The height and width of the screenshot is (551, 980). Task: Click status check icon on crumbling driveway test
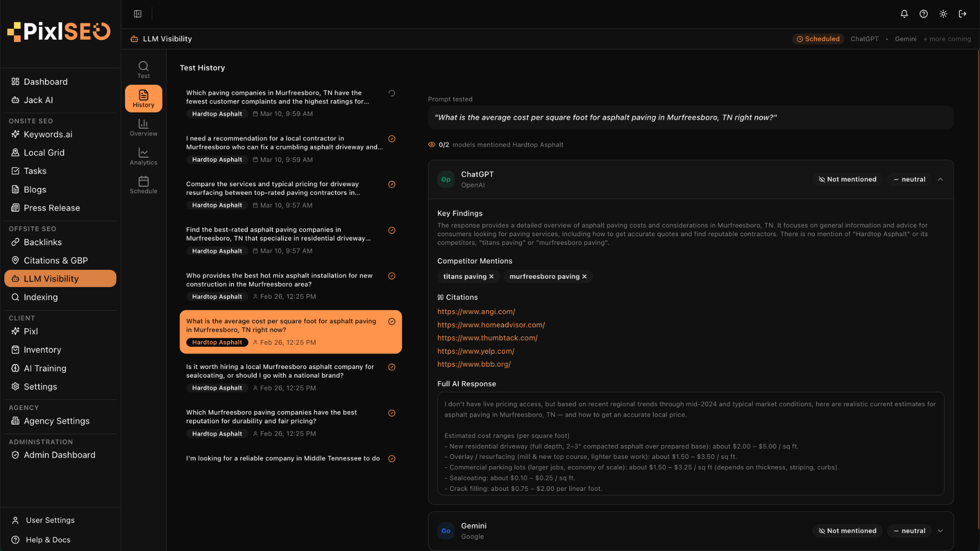(392, 139)
